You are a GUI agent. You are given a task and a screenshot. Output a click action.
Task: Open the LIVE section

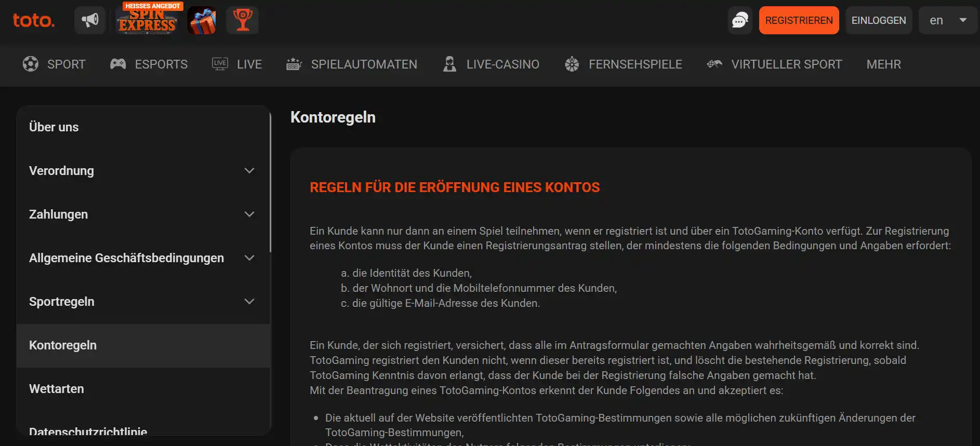[x=249, y=64]
